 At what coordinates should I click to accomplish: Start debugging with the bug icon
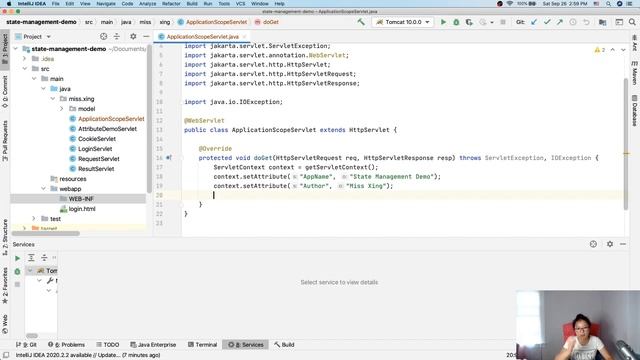[456, 22]
